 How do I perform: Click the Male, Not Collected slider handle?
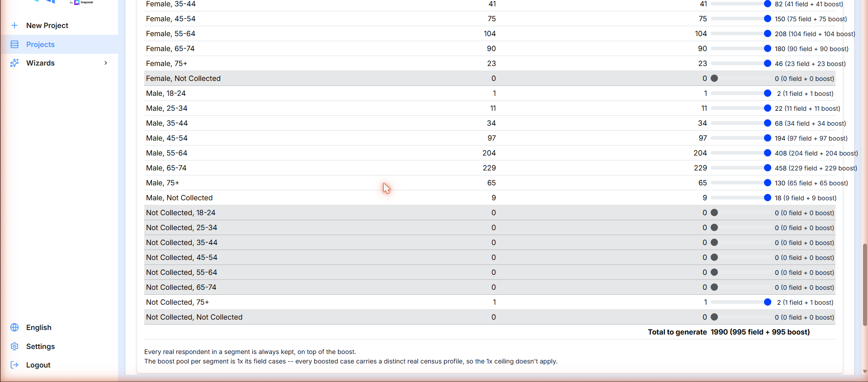coord(767,198)
